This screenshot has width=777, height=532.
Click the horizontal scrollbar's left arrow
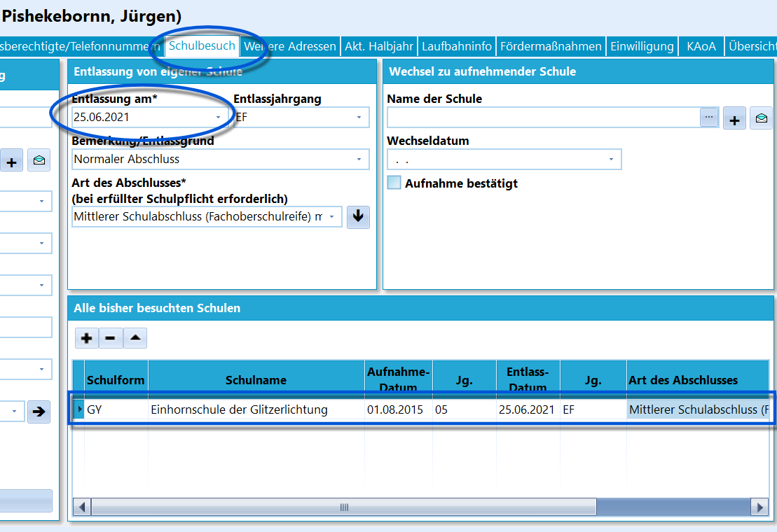82,507
